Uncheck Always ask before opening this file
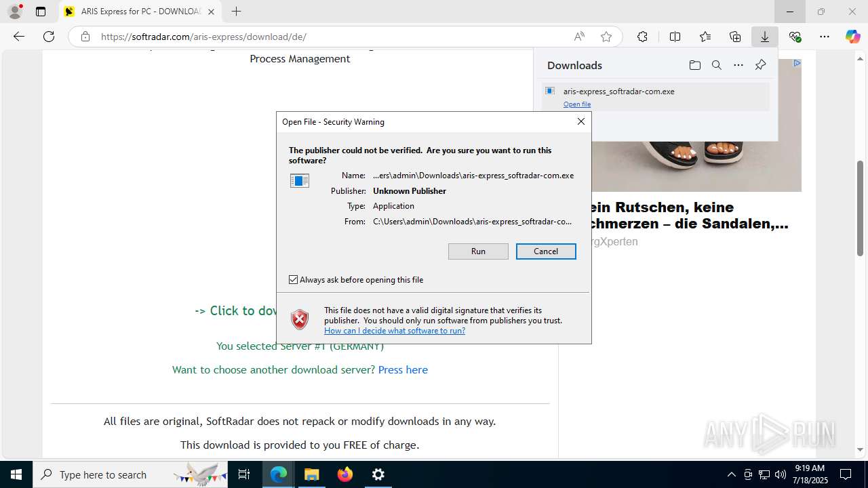Image resolution: width=868 pixels, height=488 pixels. point(294,279)
